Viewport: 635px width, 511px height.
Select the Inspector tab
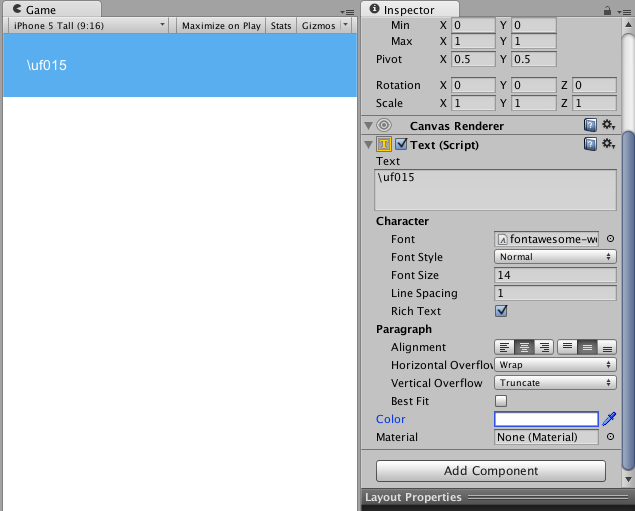pos(410,9)
